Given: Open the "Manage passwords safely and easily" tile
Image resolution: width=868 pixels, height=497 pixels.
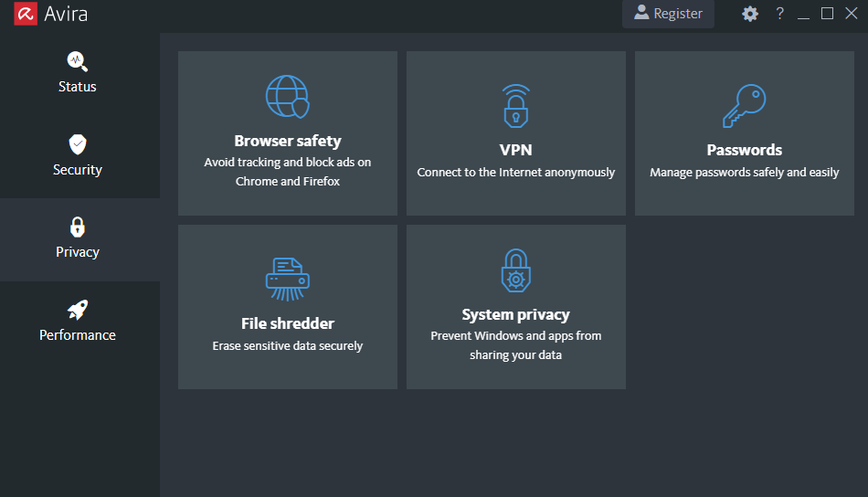Looking at the screenshot, I should tap(744, 133).
